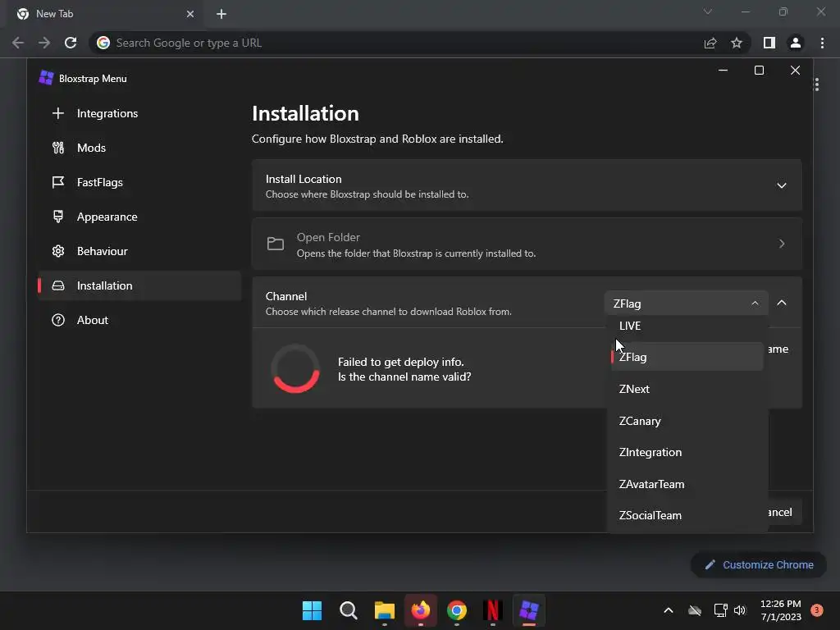Toggle Chrome side panel icon
Screen dimensions: 840x630
pos(769,43)
